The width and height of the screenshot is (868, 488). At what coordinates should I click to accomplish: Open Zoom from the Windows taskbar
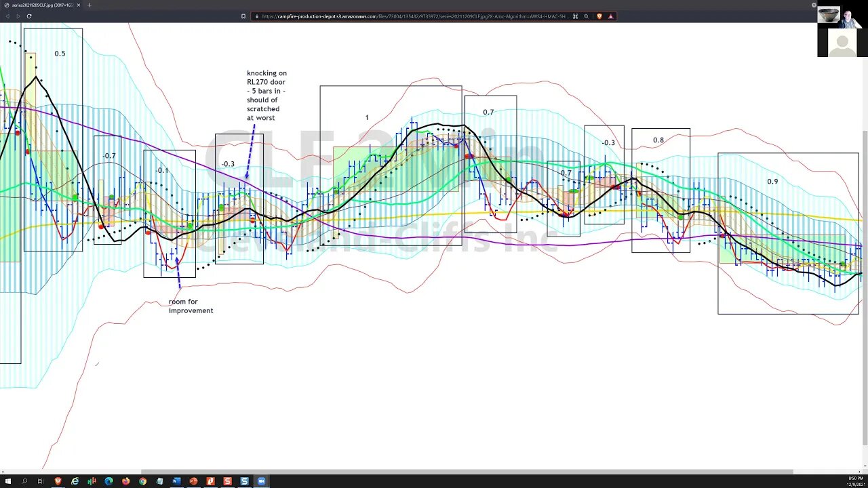(x=261, y=481)
